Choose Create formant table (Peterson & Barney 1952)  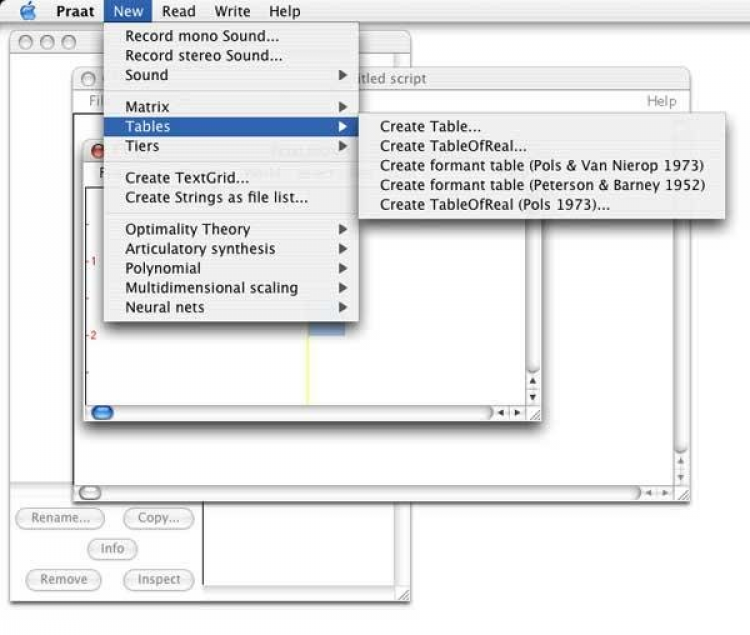coord(541,185)
